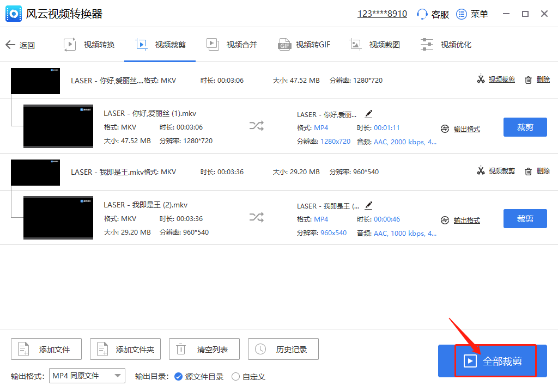This screenshot has width=558, height=392.
Task: Select the 源文件目录 radio option
Action: (179, 376)
